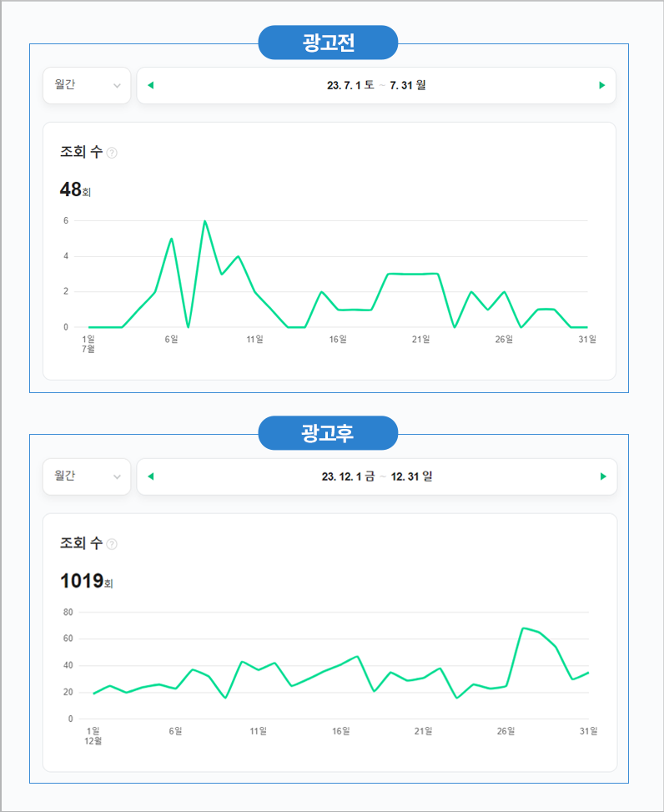Click next month arrow in July range
This screenshot has height=812, width=664.
(602, 85)
